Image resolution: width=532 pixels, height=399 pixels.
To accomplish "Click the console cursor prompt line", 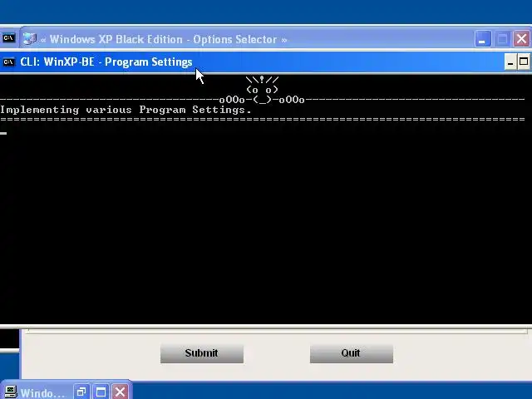I will click(x=3, y=133).
